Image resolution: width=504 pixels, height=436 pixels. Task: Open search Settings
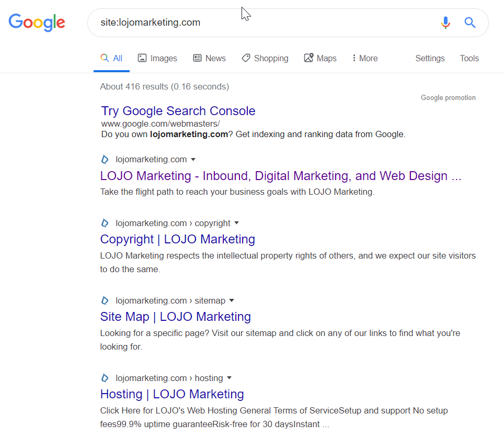tap(430, 58)
